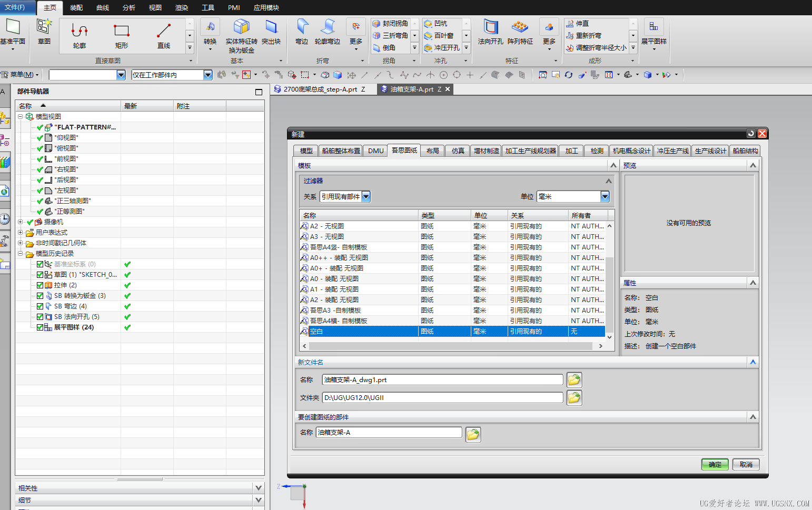Expand the 用户表达式 tree node
This screenshot has height=510, width=812.
click(21, 233)
